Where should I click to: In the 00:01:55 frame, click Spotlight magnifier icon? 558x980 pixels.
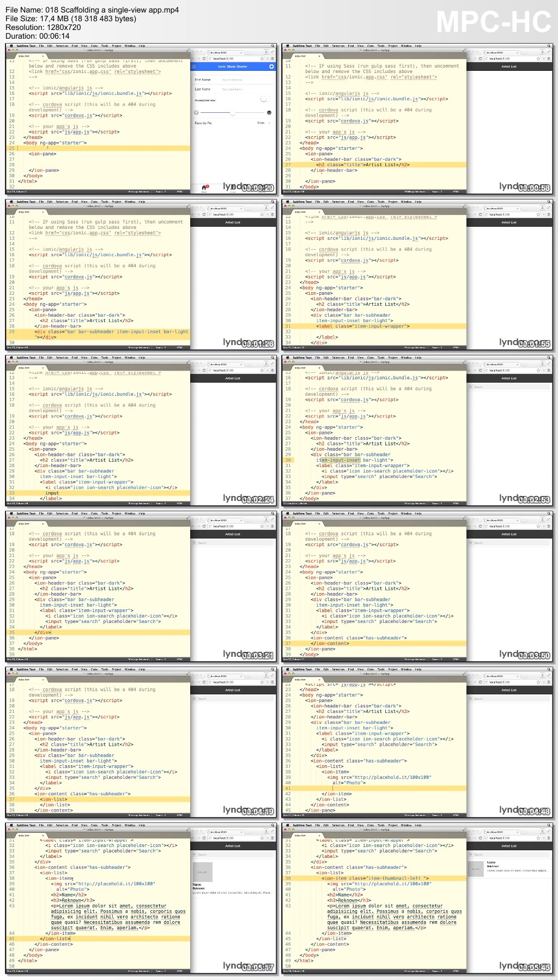(x=549, y=202)
